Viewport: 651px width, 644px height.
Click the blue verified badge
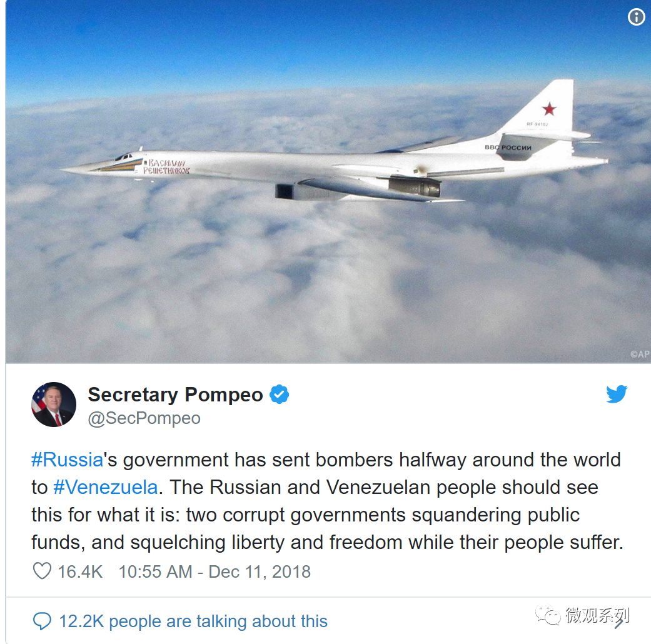(x=280, y=394)
